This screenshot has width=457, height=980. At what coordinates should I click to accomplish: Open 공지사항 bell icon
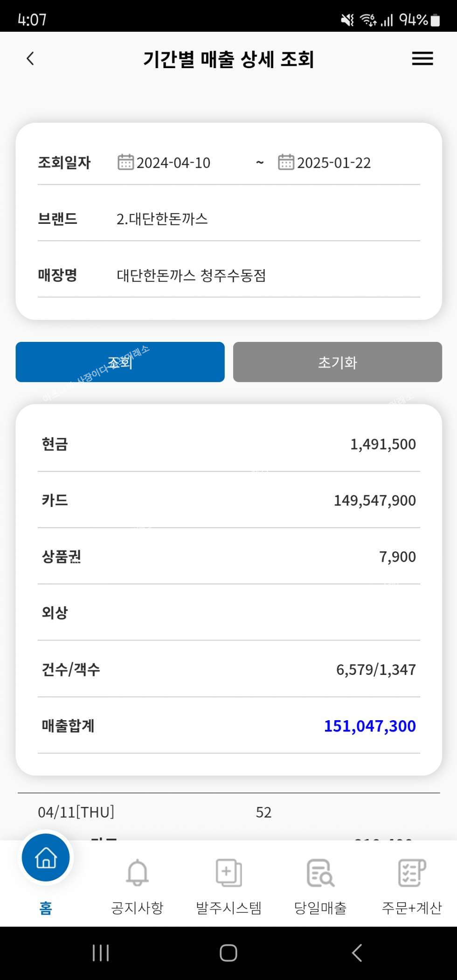[x=137, y=873]
